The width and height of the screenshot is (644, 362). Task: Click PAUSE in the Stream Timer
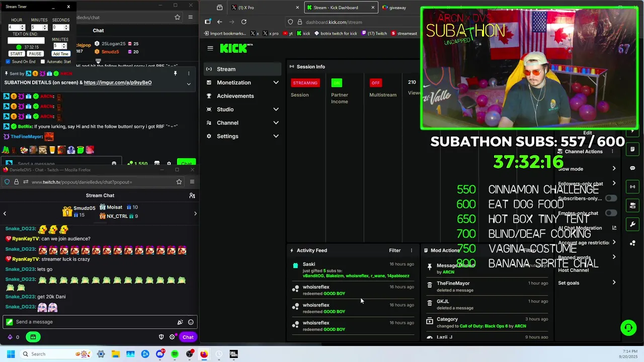point(35,54)
